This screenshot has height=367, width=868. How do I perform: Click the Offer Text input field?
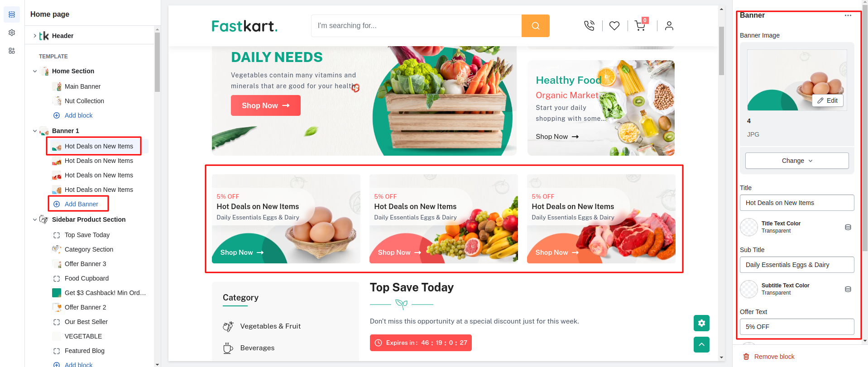797,327
